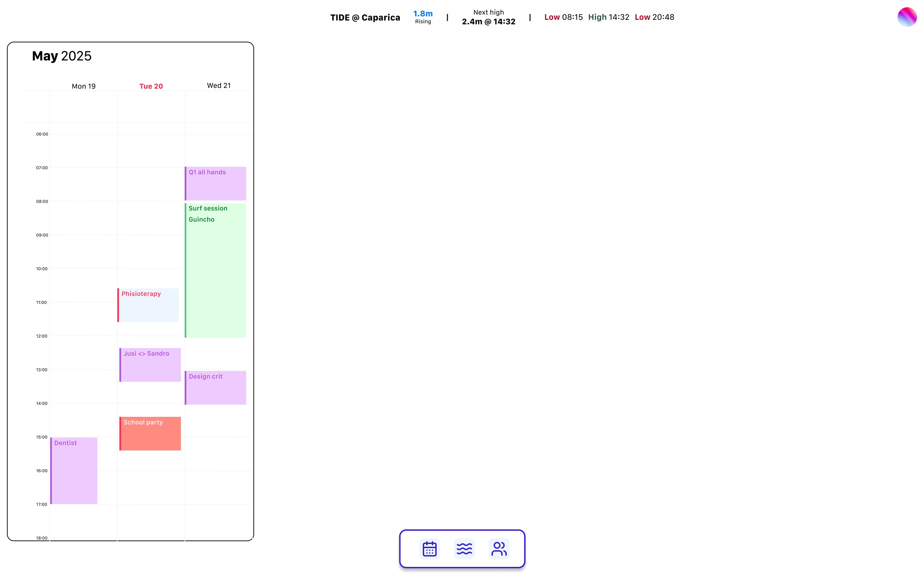Open the calendar view icon
The width and height of the screenshot is (924, 578).
tap(429, 548)
